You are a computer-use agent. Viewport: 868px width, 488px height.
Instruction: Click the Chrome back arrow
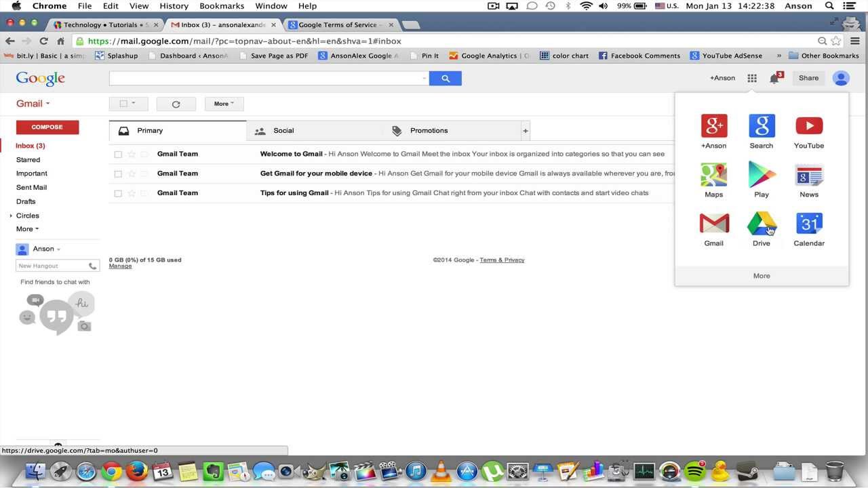pyautogui.click(x=9, y=41)
